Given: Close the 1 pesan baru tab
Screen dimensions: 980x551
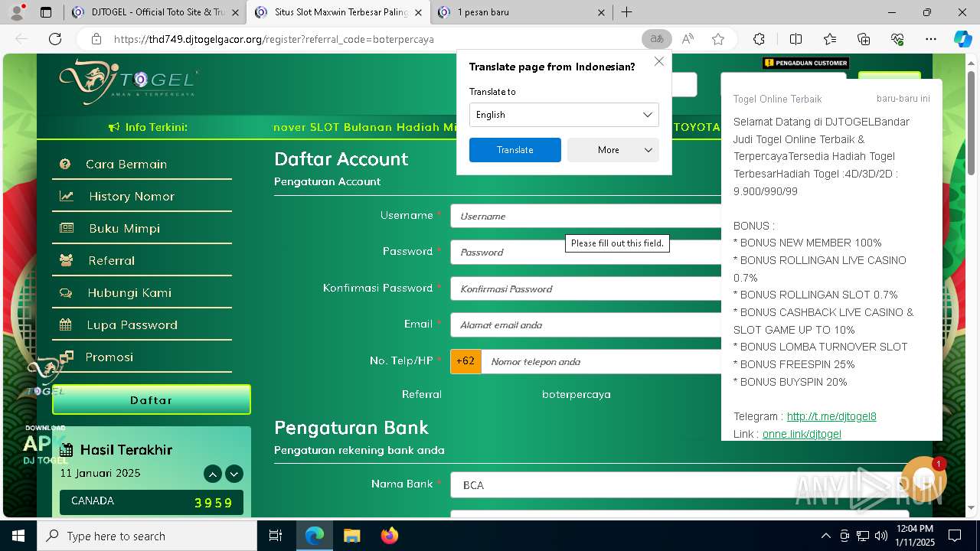Looking at the screenshot, I should [601, 12].
